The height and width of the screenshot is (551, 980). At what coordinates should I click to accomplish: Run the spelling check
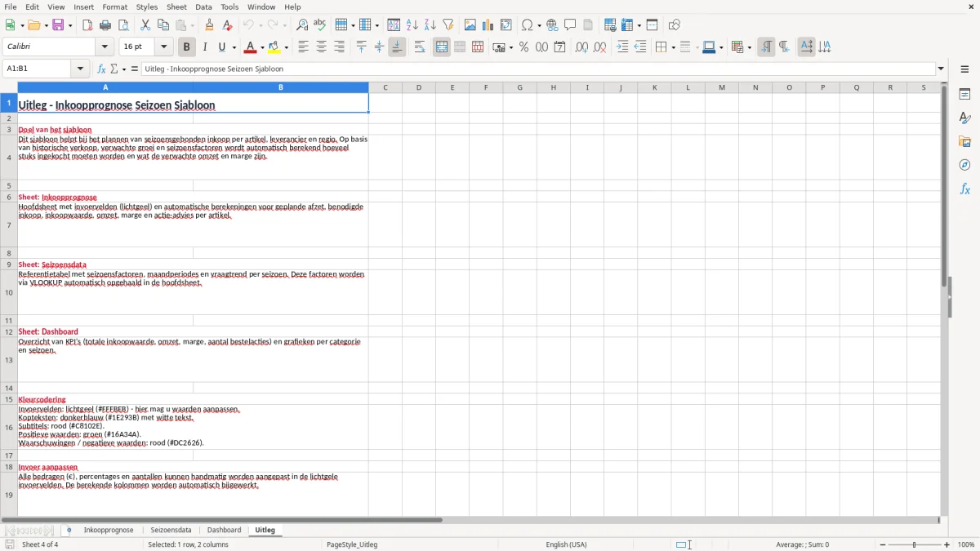320,25
